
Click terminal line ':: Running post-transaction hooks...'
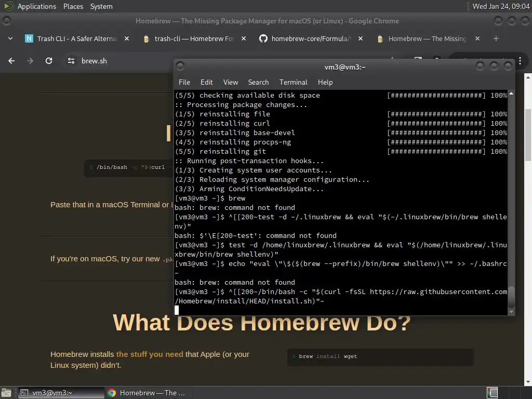click(249, 161)
